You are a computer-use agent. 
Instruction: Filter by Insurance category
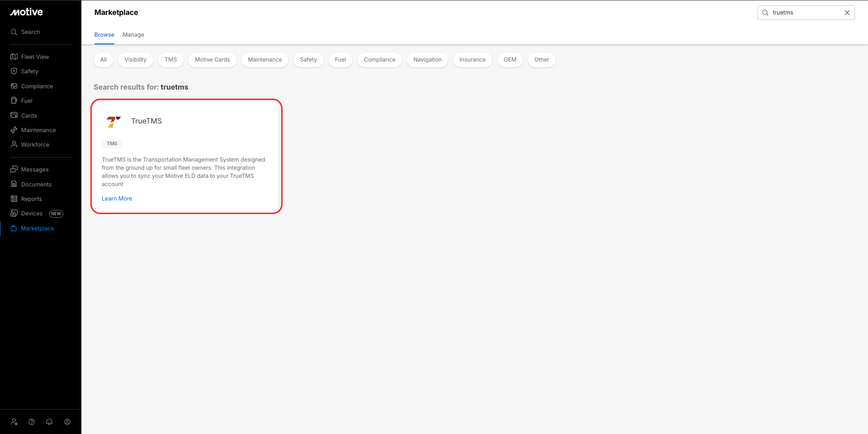(x=472, y=60)
